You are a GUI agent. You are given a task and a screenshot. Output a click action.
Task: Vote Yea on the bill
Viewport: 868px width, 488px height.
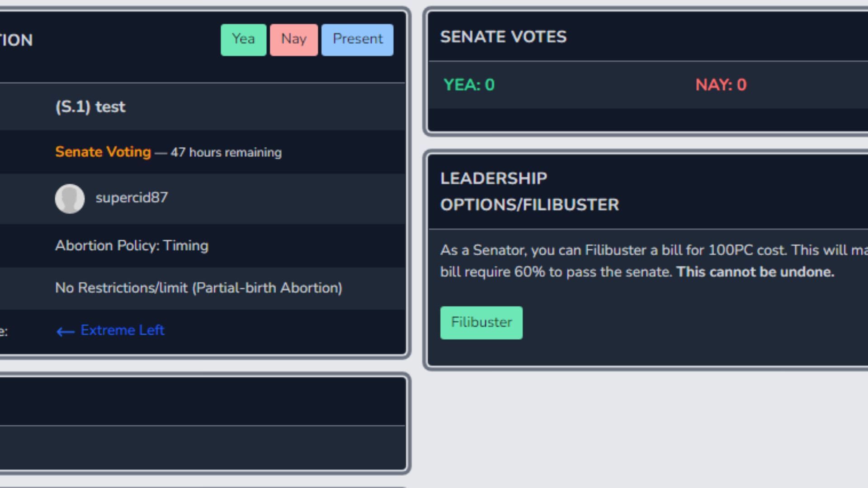coord(243,39)
